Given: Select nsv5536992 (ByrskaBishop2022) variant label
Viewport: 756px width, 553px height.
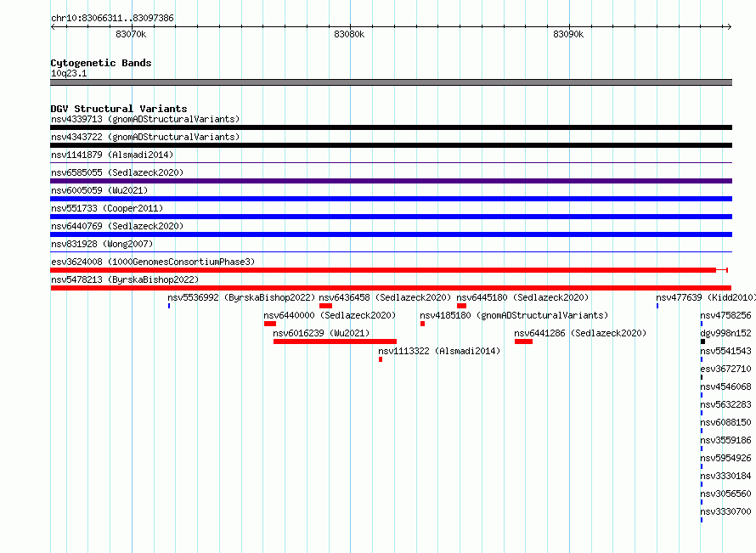Looking at the screenshot, I should coord(241,297).
